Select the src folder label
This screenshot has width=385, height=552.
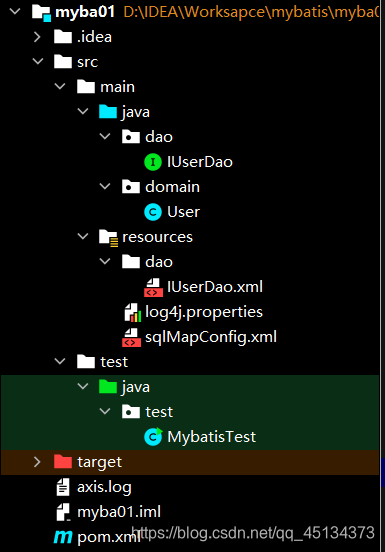coord(87,62)
